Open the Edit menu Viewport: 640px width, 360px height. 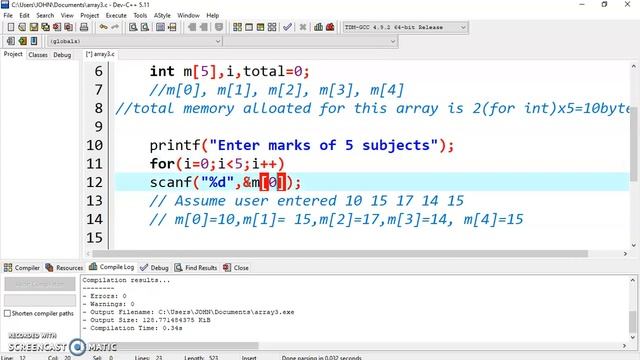click(x=24, y=16)
